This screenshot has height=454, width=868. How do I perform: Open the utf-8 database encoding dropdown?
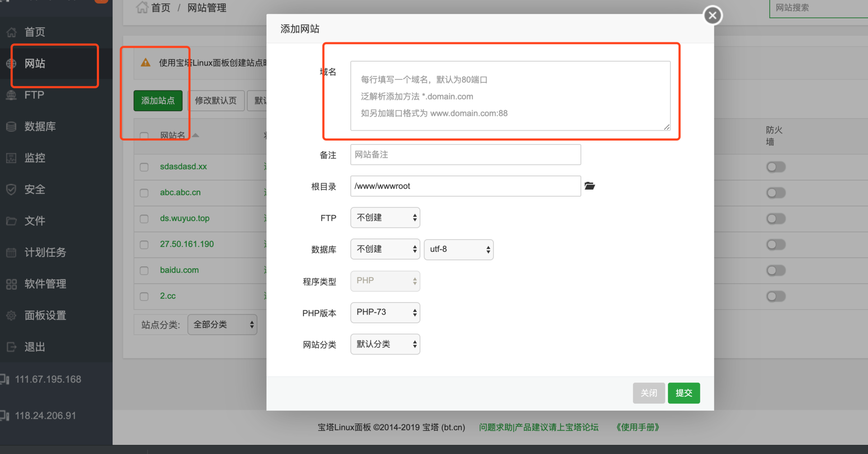coord(458,250)
